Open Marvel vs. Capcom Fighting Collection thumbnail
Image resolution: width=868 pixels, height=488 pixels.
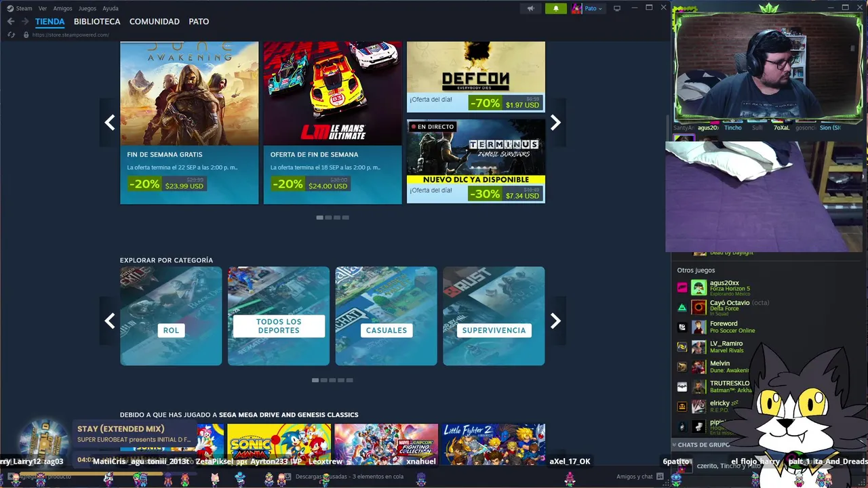386,444
